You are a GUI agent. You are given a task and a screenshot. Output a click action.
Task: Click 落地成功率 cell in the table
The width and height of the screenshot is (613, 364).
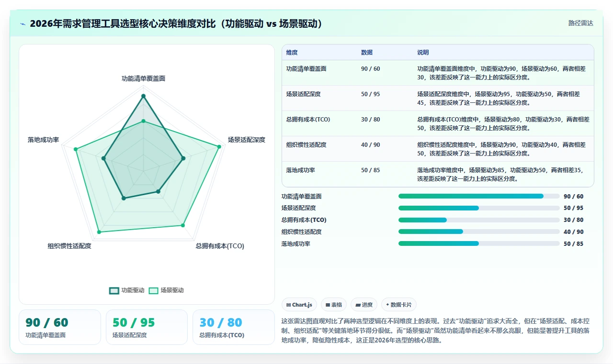[301, 170]
